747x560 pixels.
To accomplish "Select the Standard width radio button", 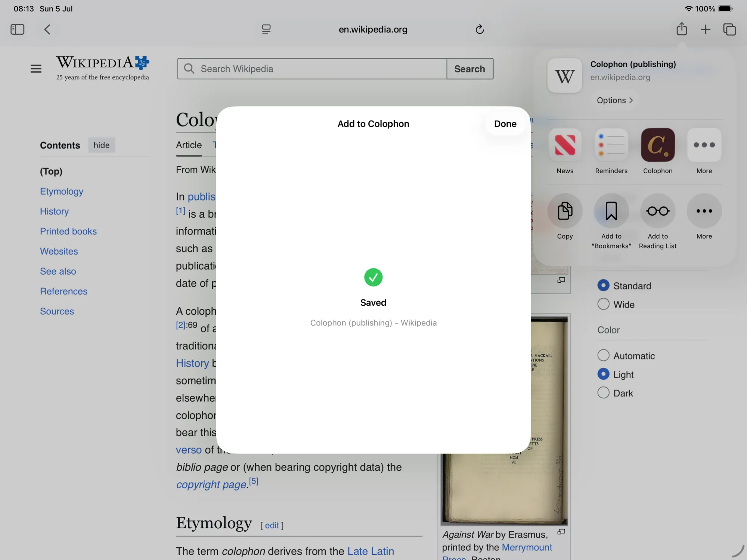I will 603,285.
